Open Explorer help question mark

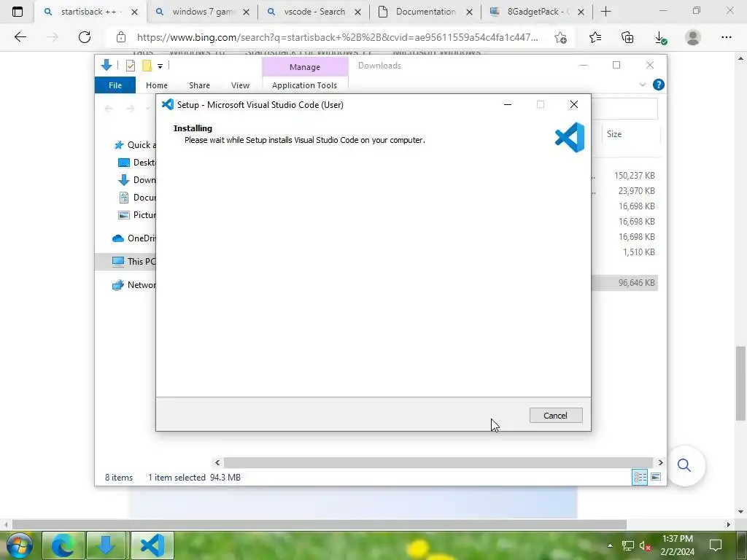pos(659,85)
